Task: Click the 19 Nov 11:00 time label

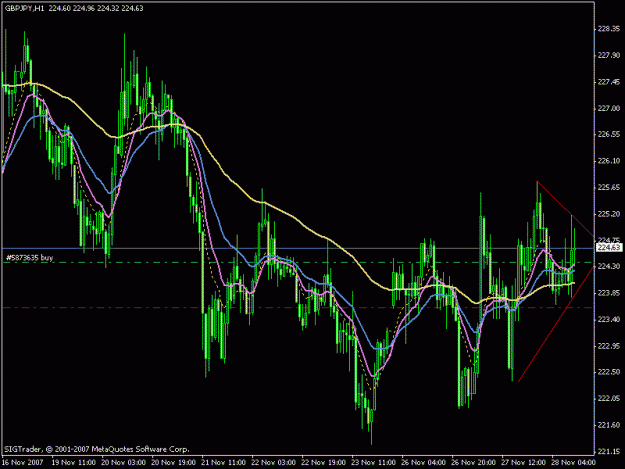Action: tap(74, 463)
